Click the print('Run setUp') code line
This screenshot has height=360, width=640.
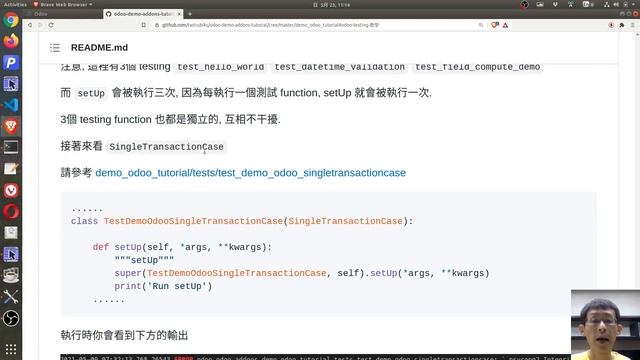click(163, 286)
